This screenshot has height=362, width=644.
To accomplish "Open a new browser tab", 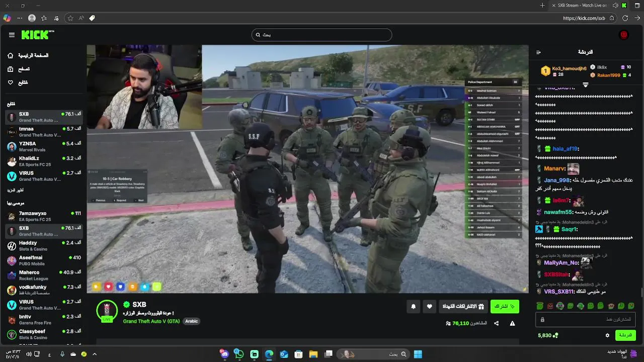I will [542, 6].
